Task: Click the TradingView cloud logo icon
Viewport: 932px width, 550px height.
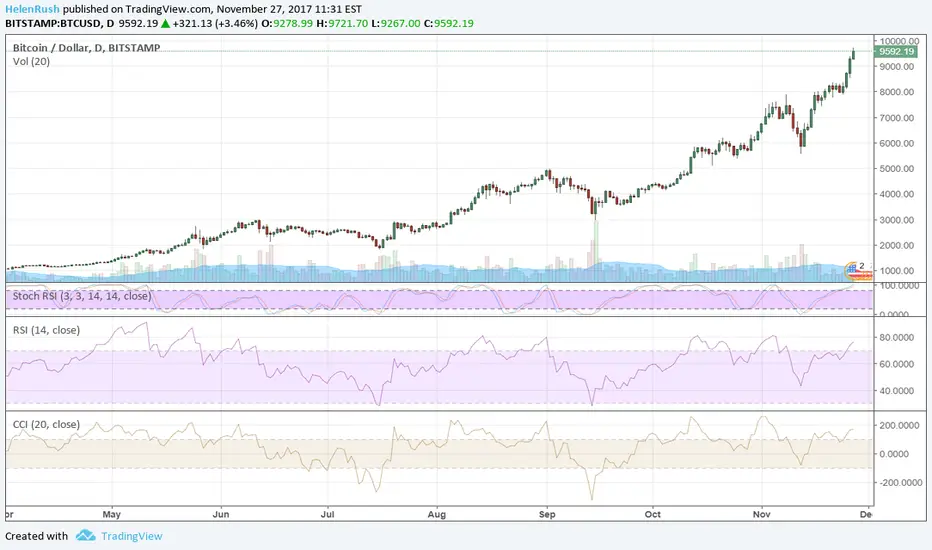Action: click(x=86, y=536)
